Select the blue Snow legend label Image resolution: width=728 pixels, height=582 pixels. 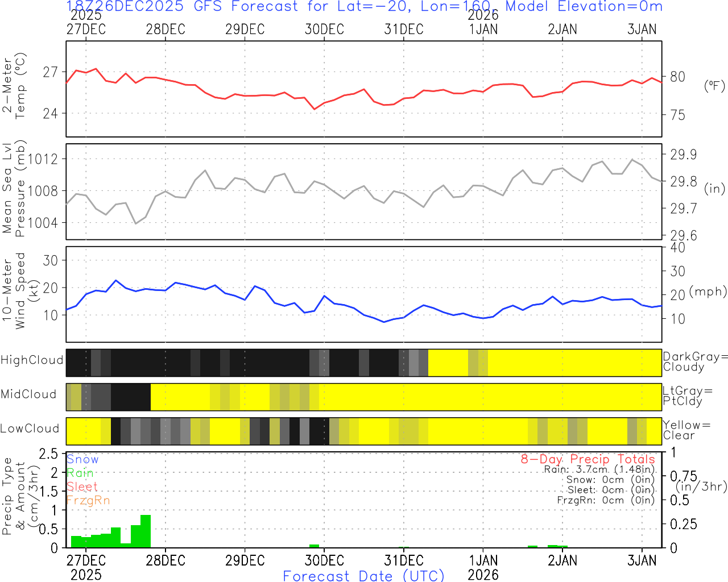click(x=82, y=459)
